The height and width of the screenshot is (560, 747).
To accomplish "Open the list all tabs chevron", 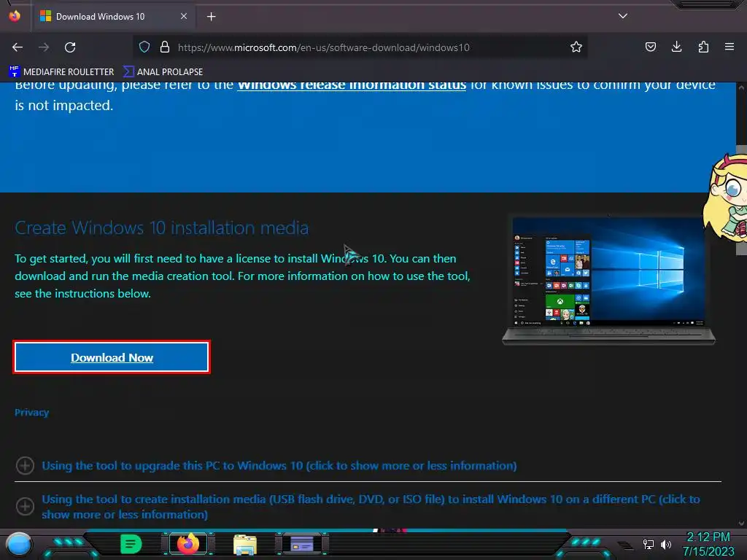I will [x=623, y=16].
